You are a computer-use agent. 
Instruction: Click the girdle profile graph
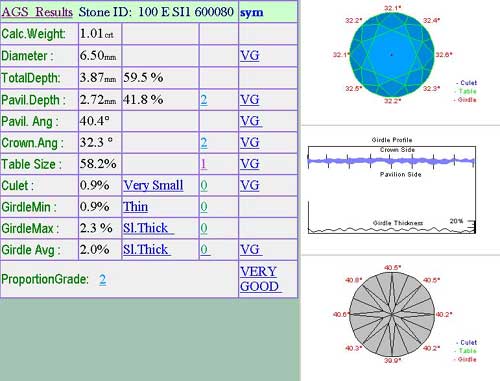click(x=392, y=190)
